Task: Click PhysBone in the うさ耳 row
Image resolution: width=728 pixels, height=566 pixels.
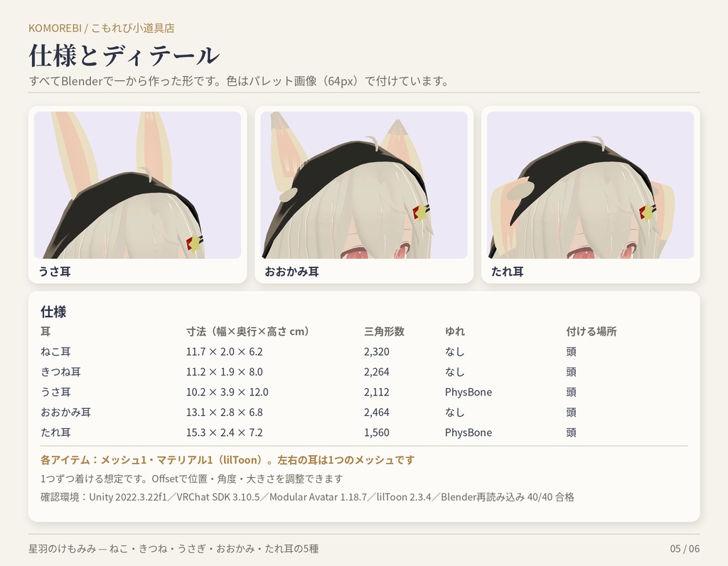Action: pyautogui.click(x=469, y=392)
